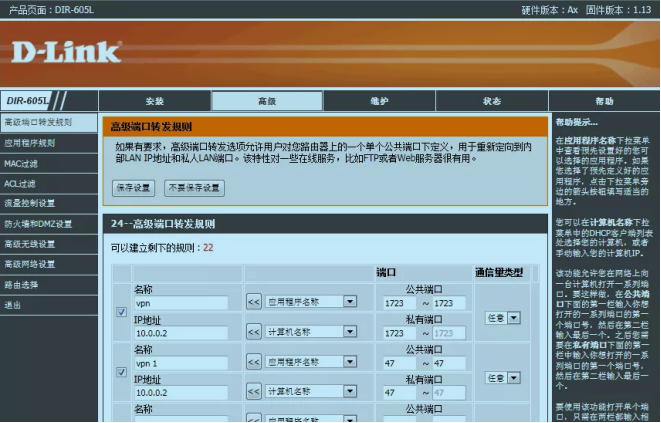This screenshot has height=423, width=661.
Task: Click the IP address field of the vpn rule
Action: (x=181, y=333)
